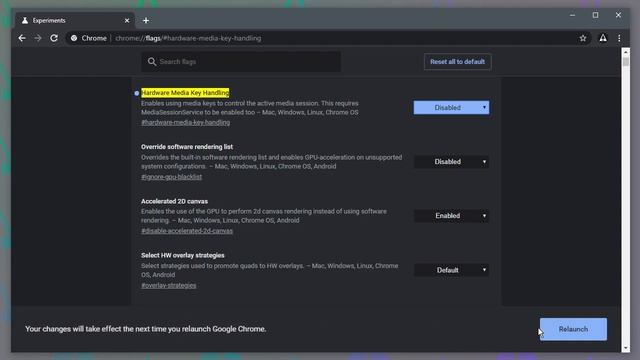Viewport: 640px width, 360px height.
Task: Reload the chrome flags page
Action: [x=53, y=38]
